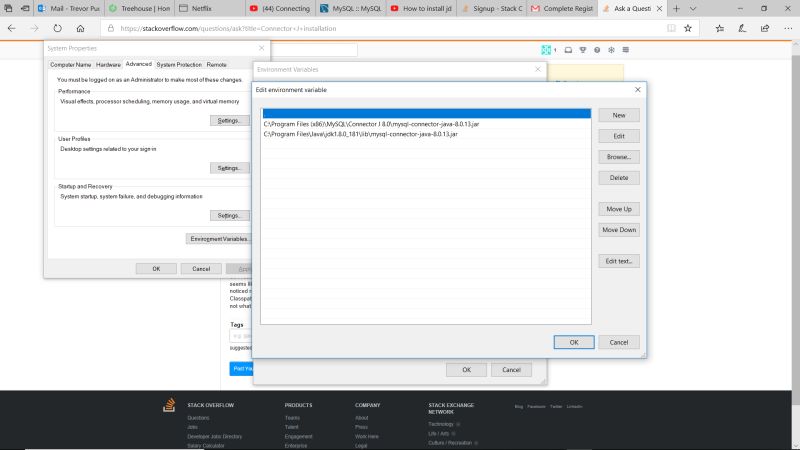This screenshot has width=800, height=450.
Task: Click the browser forward arrow
Action: (34, 29)
